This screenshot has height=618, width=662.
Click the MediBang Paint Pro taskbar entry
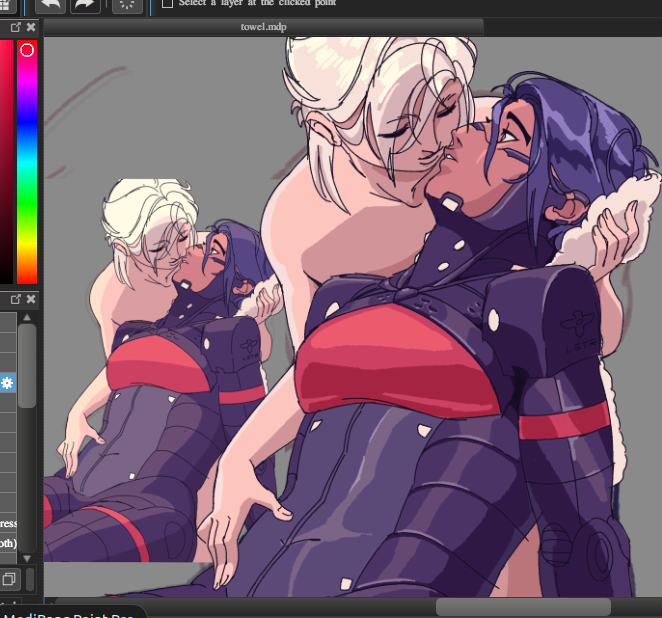[x=71, y=614]
